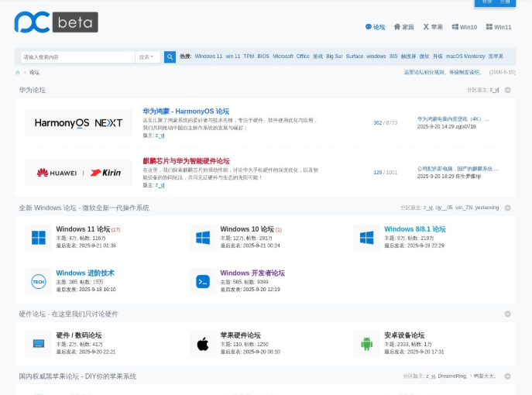The height and width of the screenshot is (395, 532).
Task: Click moderator z_yj under 麒麟芯片 forum
Action: tap(160, 185)
